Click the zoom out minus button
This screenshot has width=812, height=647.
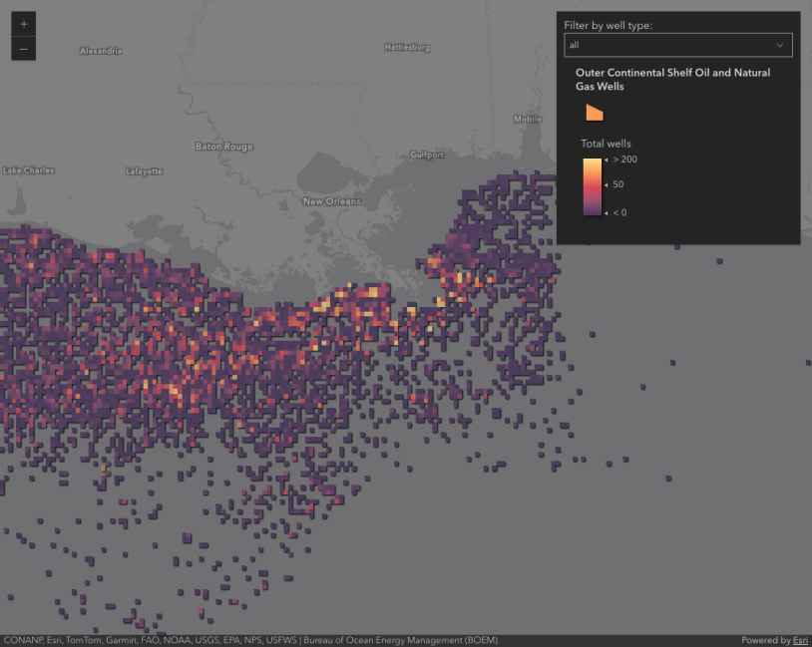click(24, 48)
